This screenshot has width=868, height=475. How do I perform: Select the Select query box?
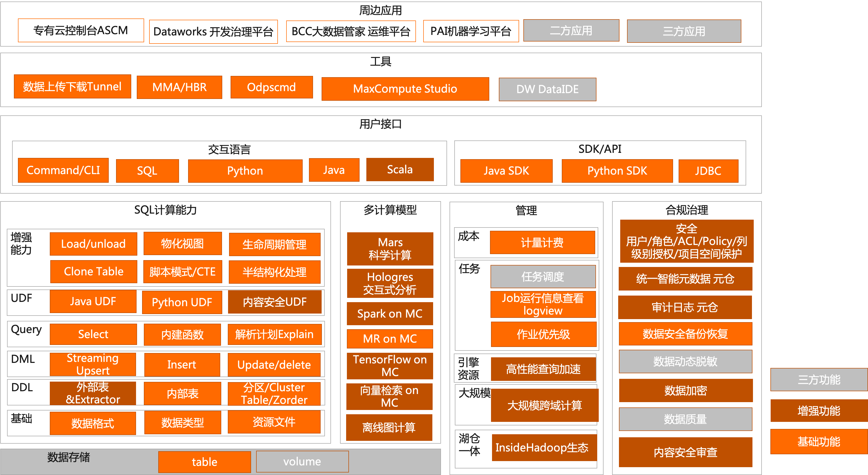coord(93,334)
